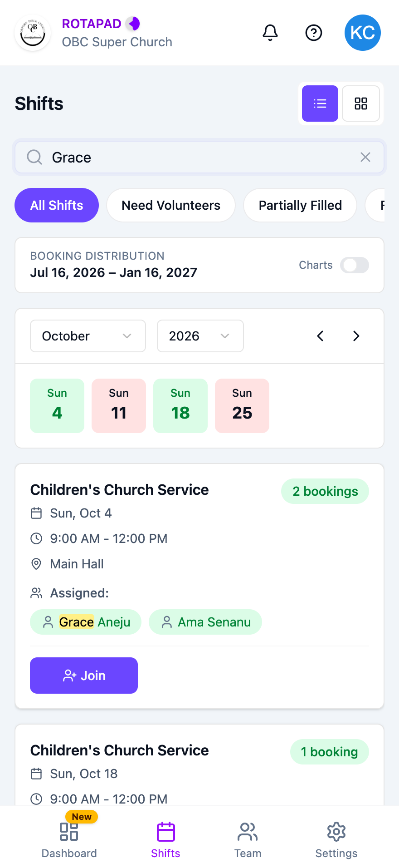Open the Team tab

(x=248, y=840)
